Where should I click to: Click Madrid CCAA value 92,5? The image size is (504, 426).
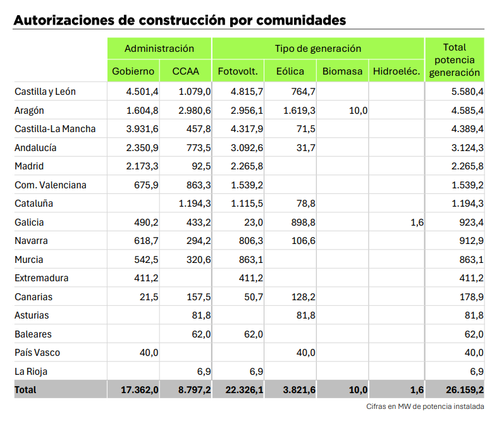[x=201, y=166]
